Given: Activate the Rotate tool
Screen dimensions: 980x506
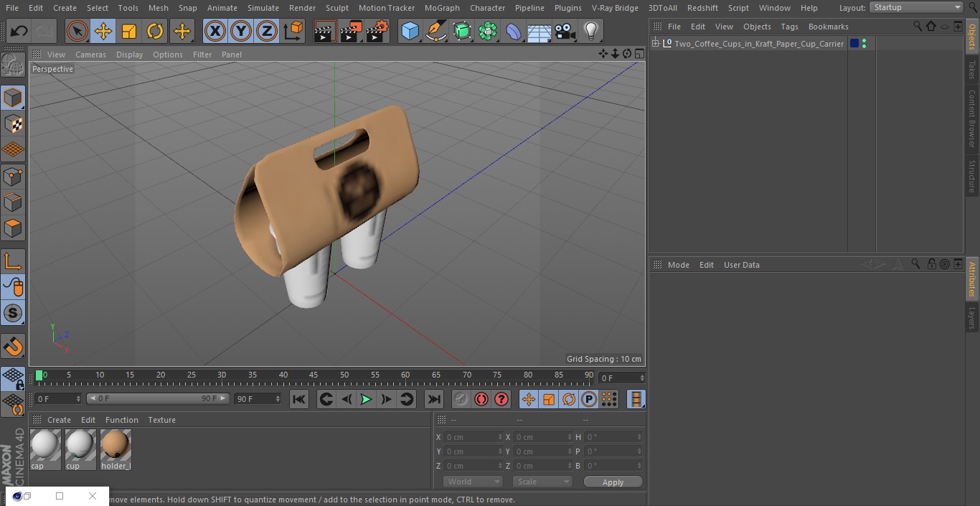Looking at the screenshot, I should pos(155,31).
